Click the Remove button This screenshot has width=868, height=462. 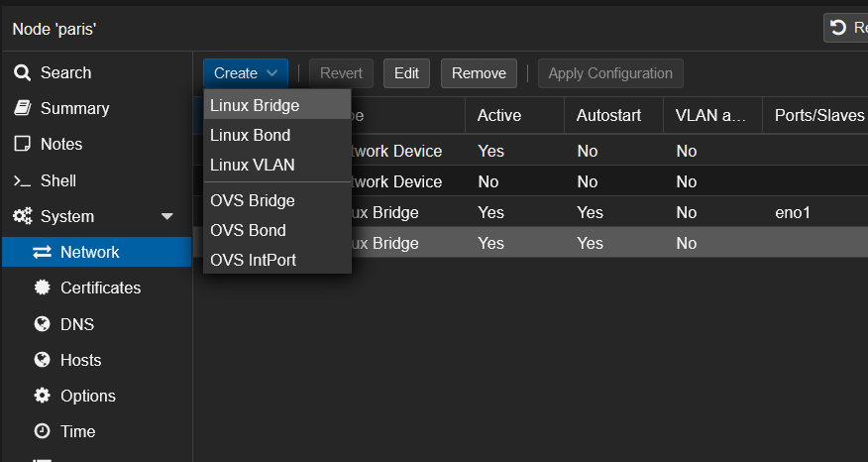(479, 73)
